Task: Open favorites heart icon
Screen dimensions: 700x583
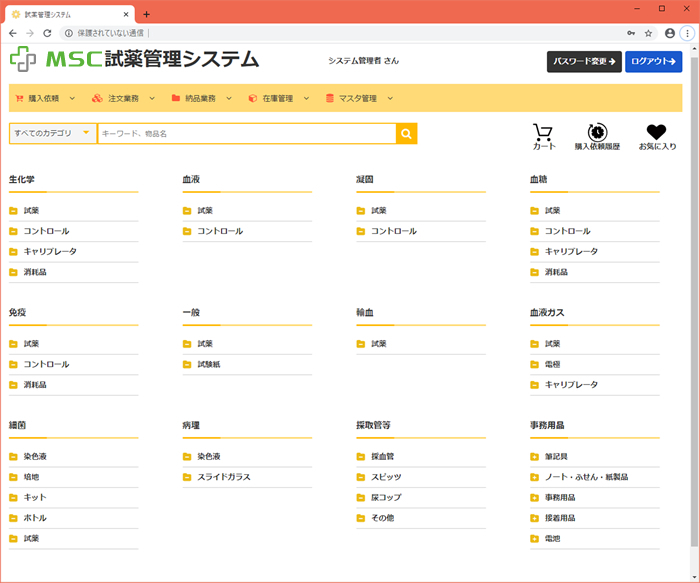Action: [x=656, y=132]
